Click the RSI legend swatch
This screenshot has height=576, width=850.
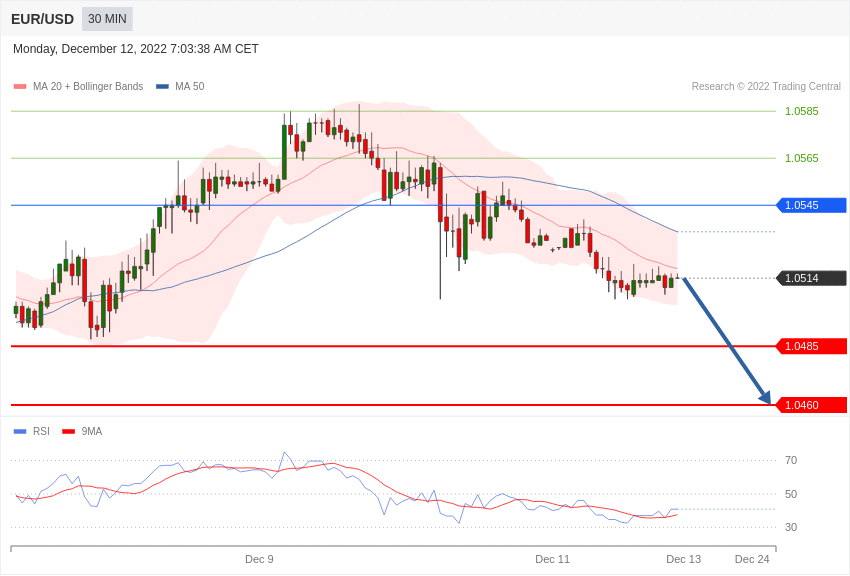tap(20, 431)
